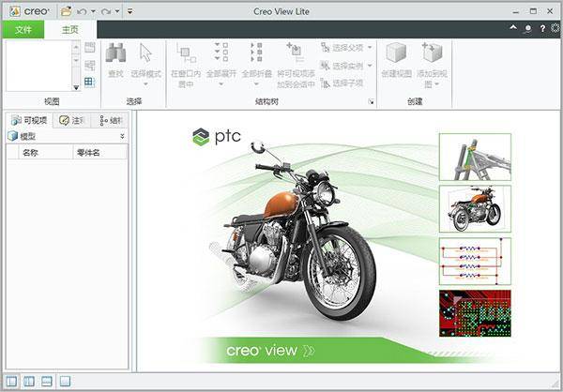The width and height of the screenshot is (563, 392).
Task: Click the 选择模式 cursor icon
Action: (145, 53)
